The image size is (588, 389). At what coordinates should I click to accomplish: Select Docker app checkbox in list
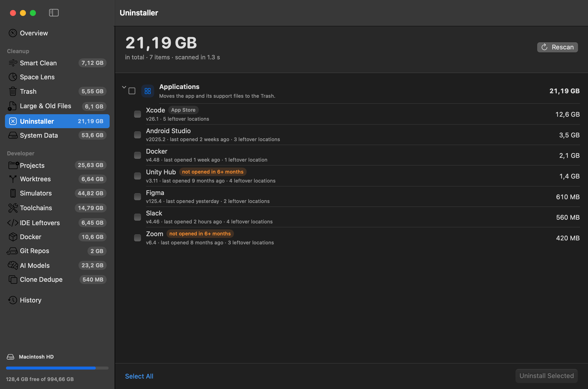[138, 155]
